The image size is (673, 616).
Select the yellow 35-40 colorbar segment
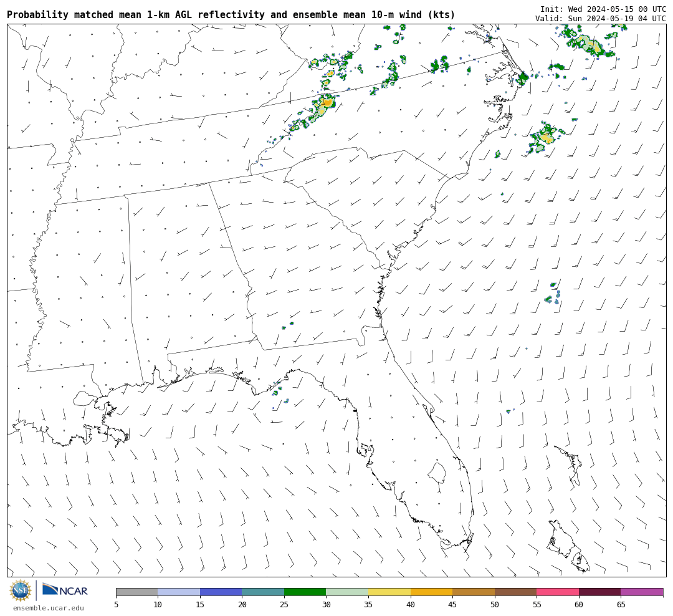point(389,592)
